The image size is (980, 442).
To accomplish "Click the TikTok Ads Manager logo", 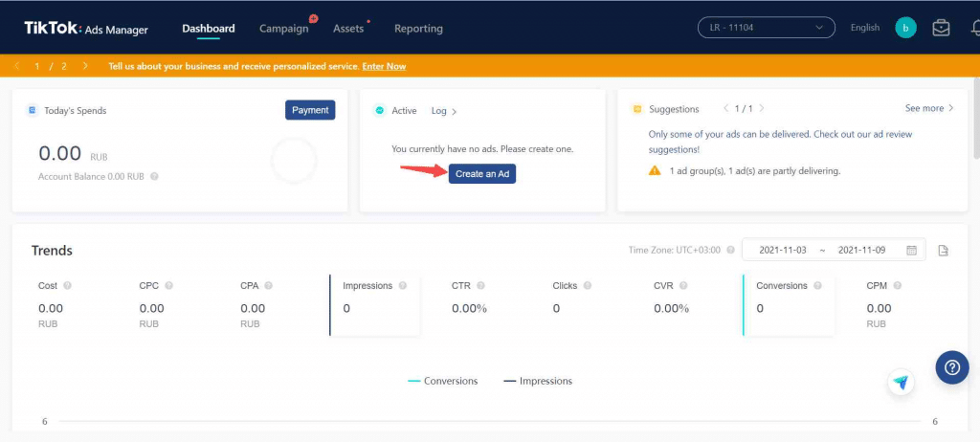I will click(x=86, y=29).
